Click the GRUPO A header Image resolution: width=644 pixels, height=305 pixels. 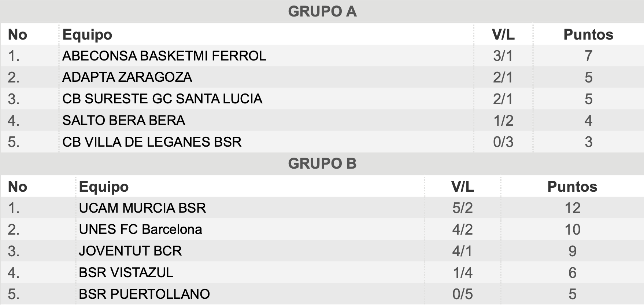(x=322, y=11)
